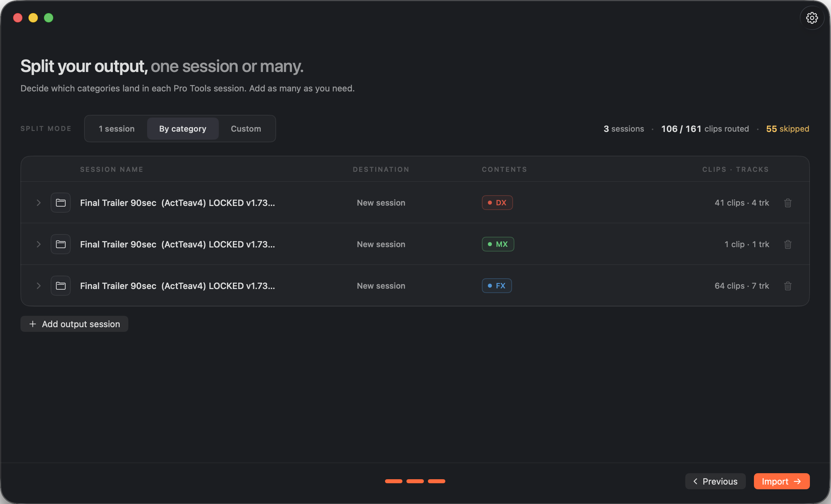Screen dimensions: 831x504
Task: Click the SESSION NAME column header
Action: click(112, 169)
